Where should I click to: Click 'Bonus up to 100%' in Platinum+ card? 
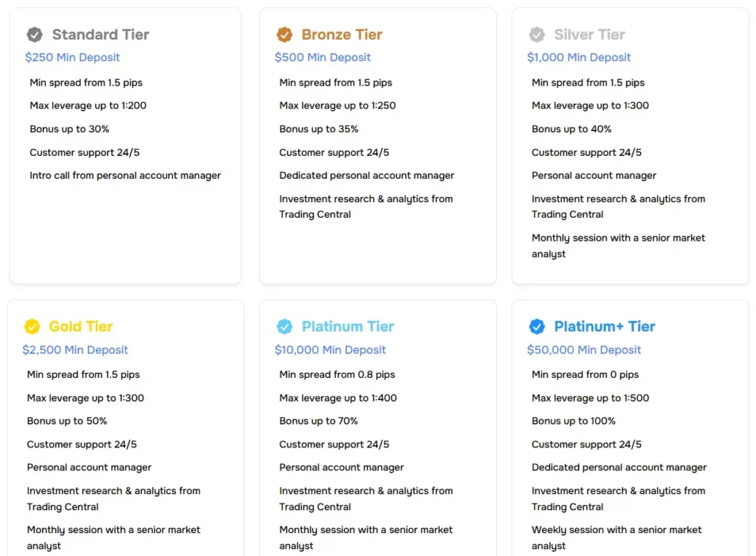click(x=574, y=421)
